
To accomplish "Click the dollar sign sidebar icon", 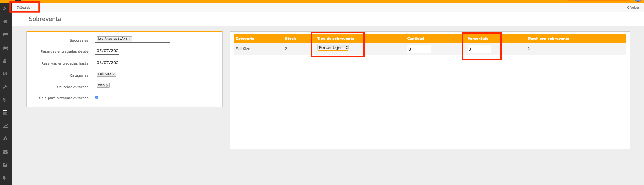I will [5, 100].
